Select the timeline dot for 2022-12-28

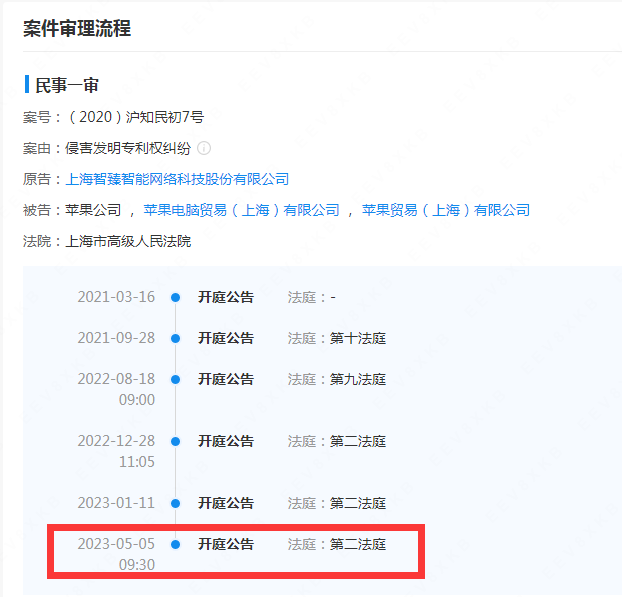tap(175, 442)
